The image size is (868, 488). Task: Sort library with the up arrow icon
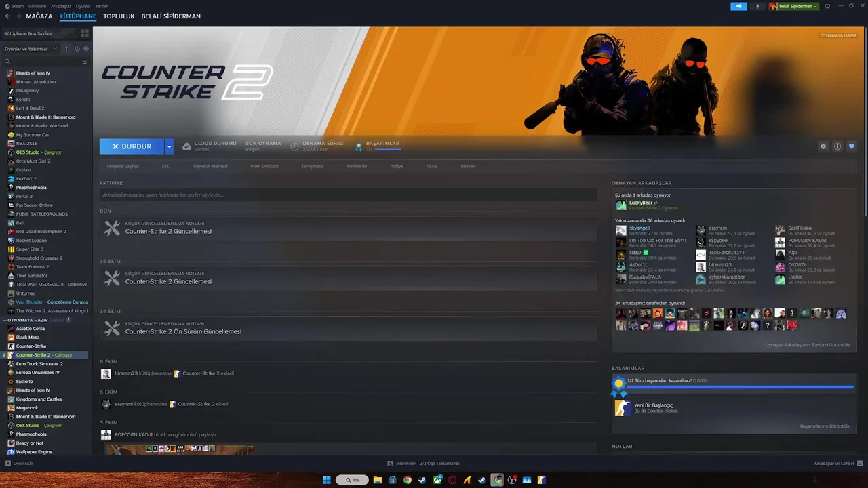(x=66, y=49)
